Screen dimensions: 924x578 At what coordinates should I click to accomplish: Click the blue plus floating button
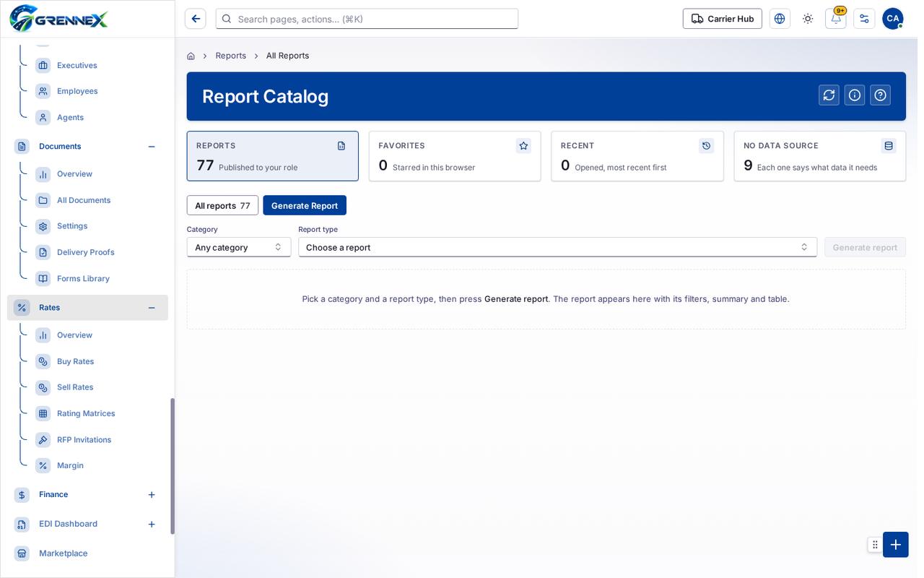click(x=896, y=545)
